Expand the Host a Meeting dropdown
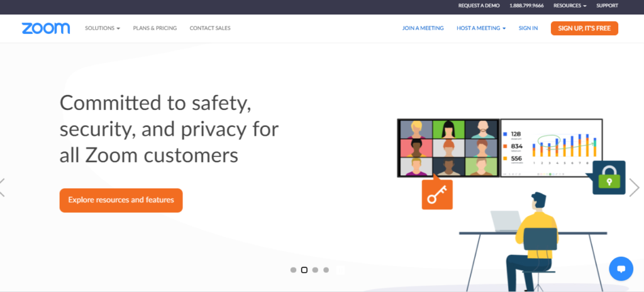This screenshot has width=644, height=292. point(481,28)
